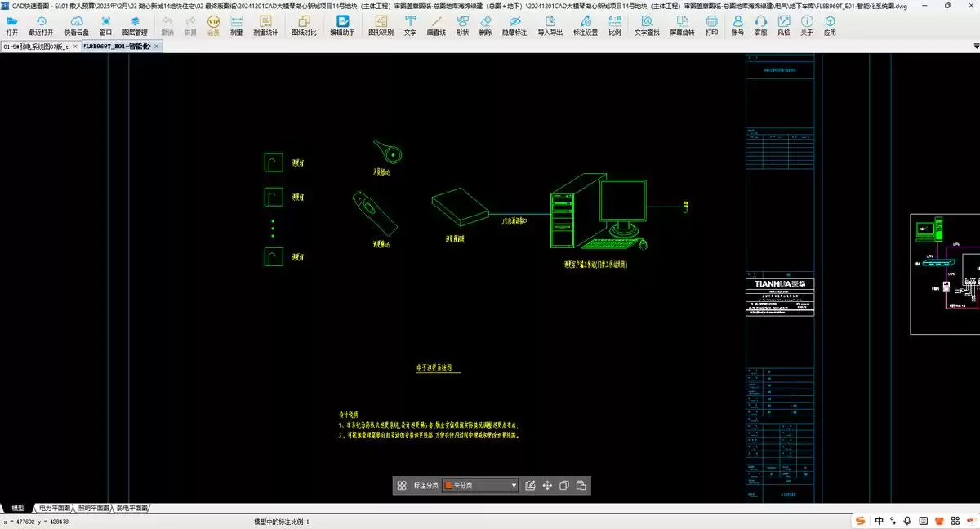The width and height of the screenshot is (980, 529).
Task: Select 图形识别 shape recognition tool
Action: point(381,25)
